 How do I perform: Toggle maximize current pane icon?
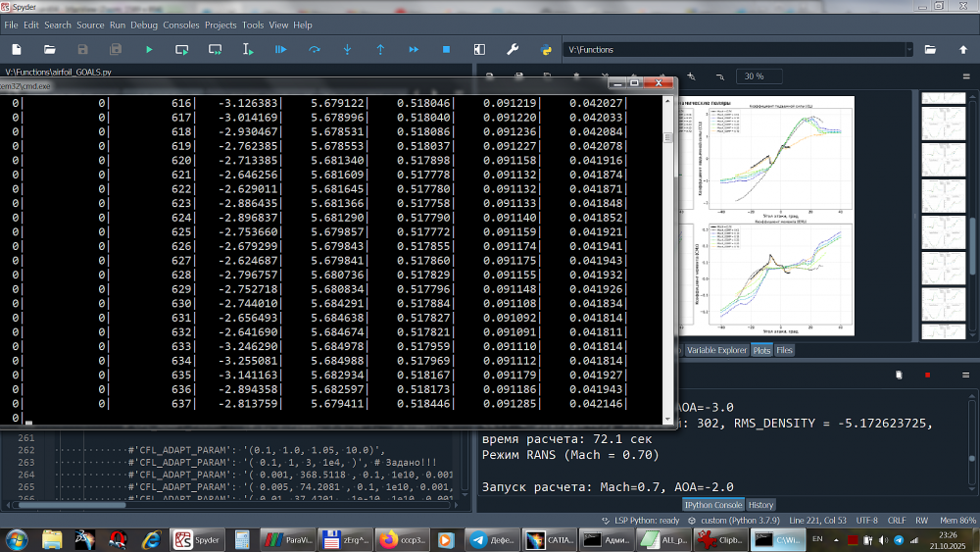point(479,49)
